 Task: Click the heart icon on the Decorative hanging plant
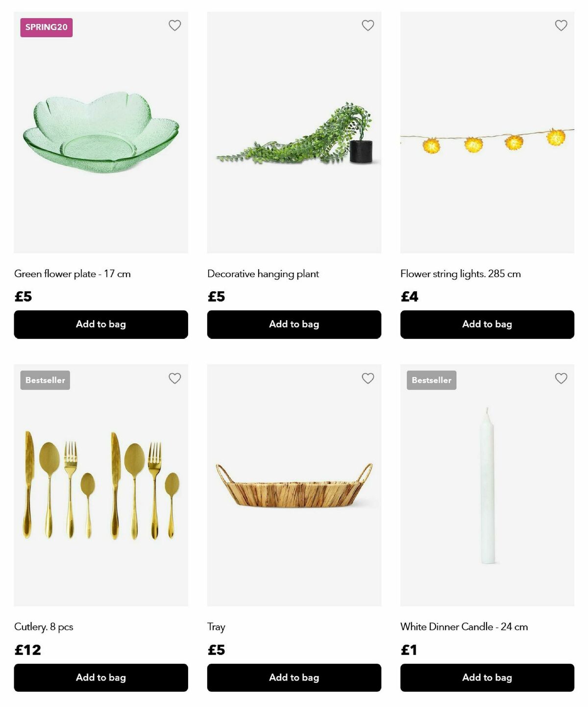(x=367, y=25)
